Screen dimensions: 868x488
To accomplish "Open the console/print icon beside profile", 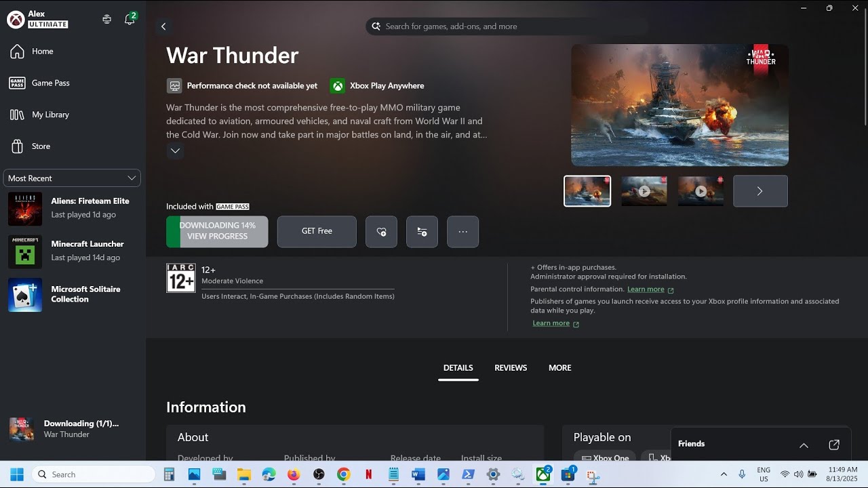I will (106, 19).
